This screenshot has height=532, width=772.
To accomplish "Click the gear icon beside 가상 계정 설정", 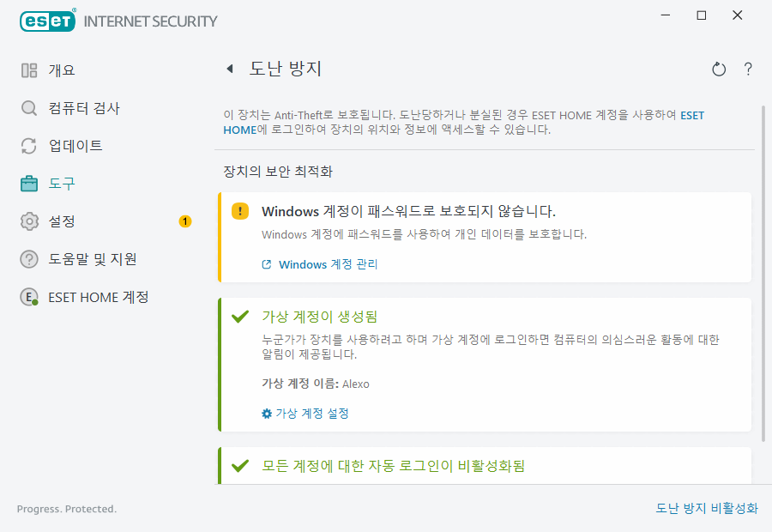I will pos(266,413).
